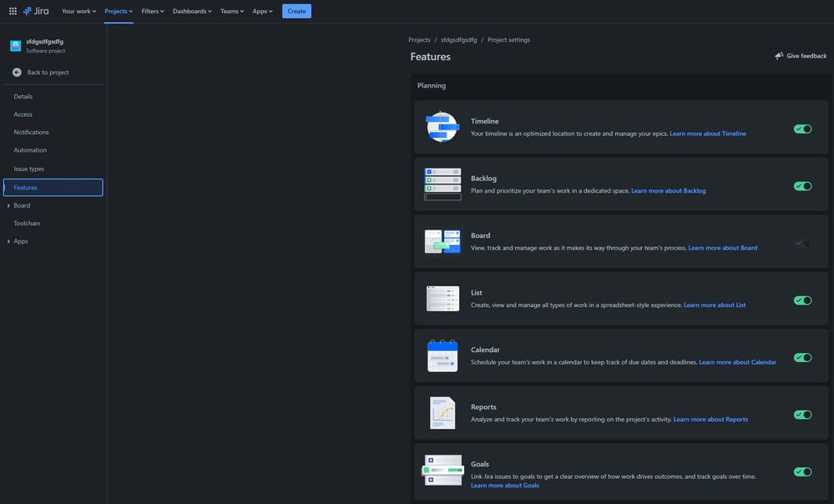Viewport: 834px width, 504px height.
Task: Open the Teams dropdown
Action: (x=232, y=11)
